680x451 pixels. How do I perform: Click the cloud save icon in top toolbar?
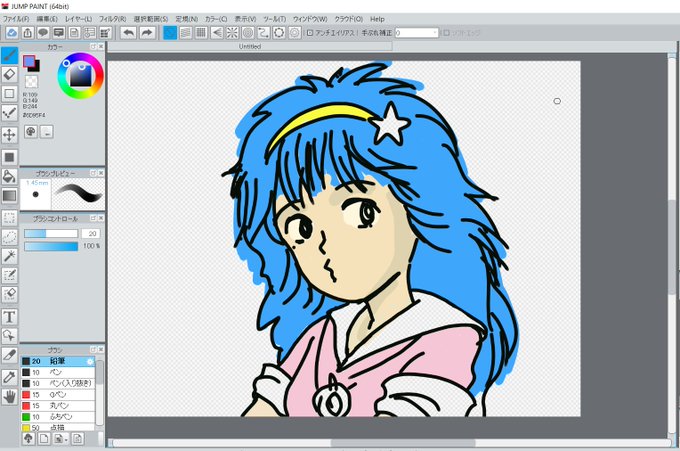click(12, 33)
